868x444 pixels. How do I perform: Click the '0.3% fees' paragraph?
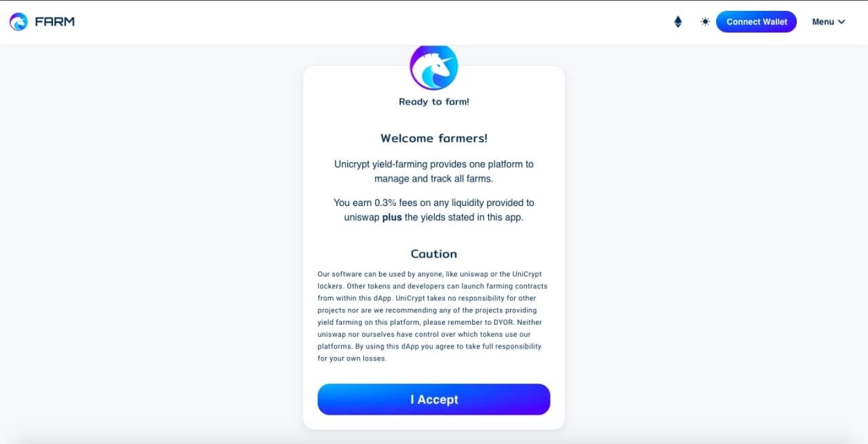[x=434, y=210]
